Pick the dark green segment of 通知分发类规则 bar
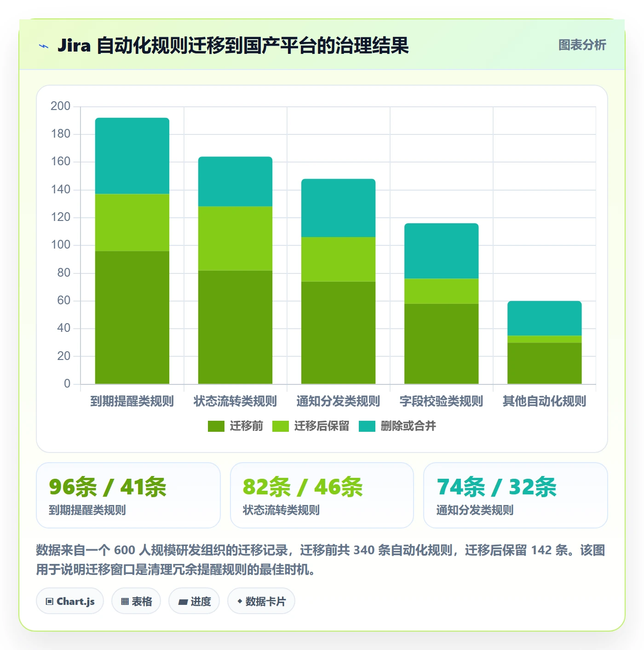Image resolution: width=644 pixels, height=650 pixels. 338,333
